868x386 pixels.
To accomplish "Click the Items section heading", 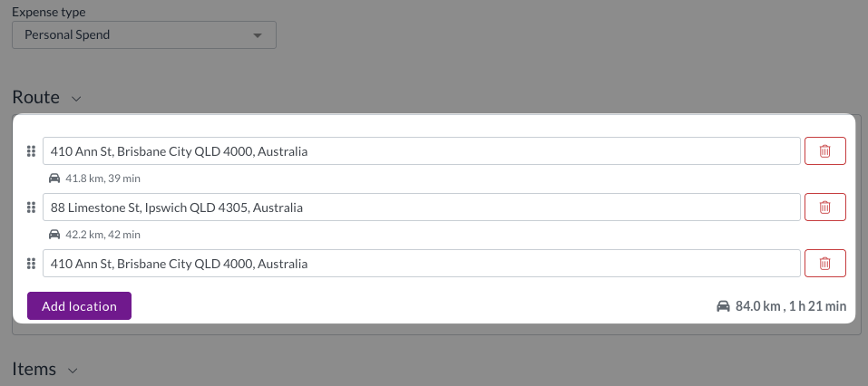I will click(34, 369).
